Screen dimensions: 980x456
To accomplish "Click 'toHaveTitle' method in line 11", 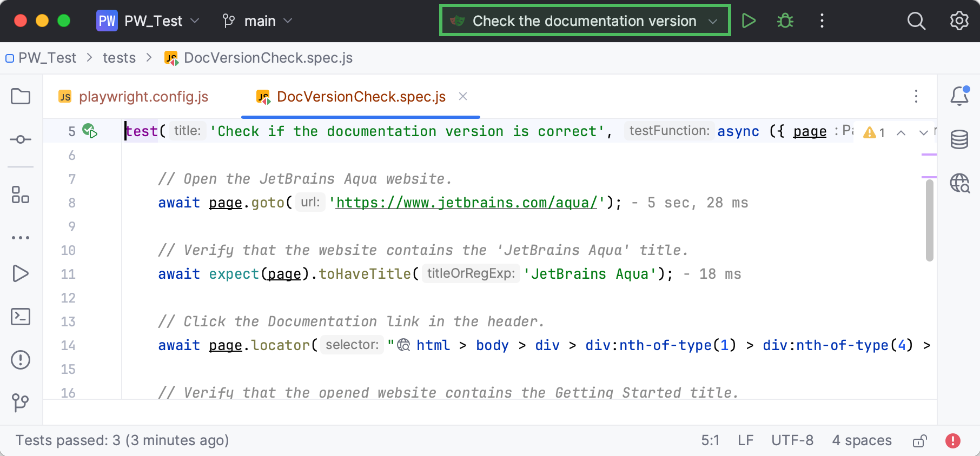I will (x=365, y=274).
